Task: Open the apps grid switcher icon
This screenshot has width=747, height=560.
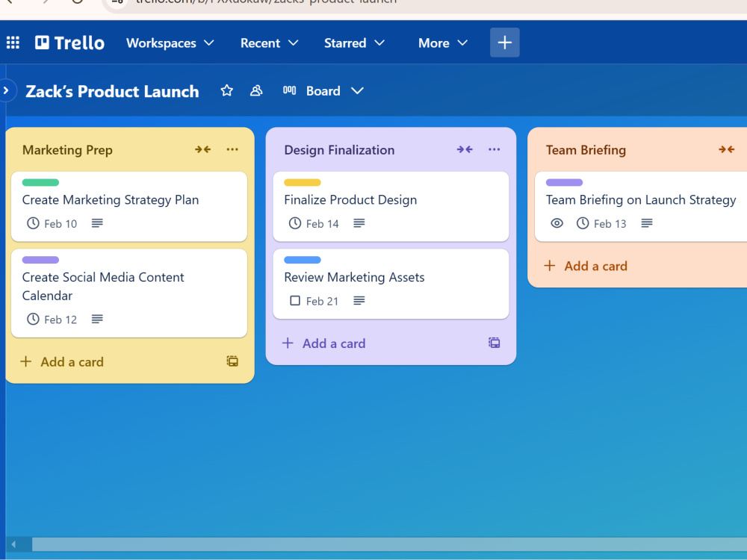Action: point(13,43)
